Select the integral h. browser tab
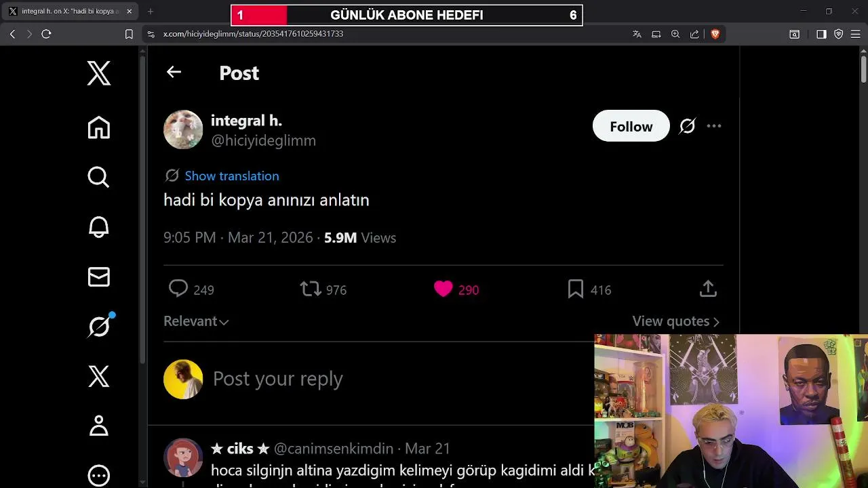The height and width of the screenshot is (488, 868). pyautogui.click(x=69, y=12)
